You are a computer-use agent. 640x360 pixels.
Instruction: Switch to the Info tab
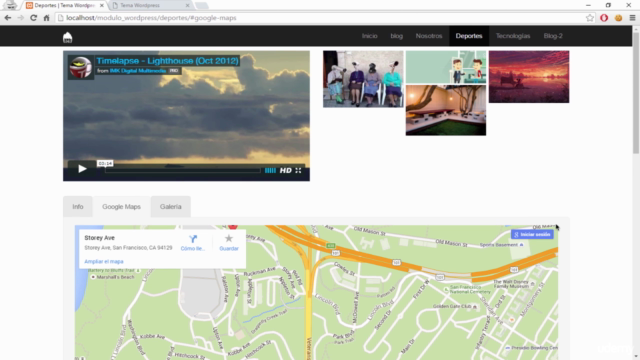tap(78, 207)
